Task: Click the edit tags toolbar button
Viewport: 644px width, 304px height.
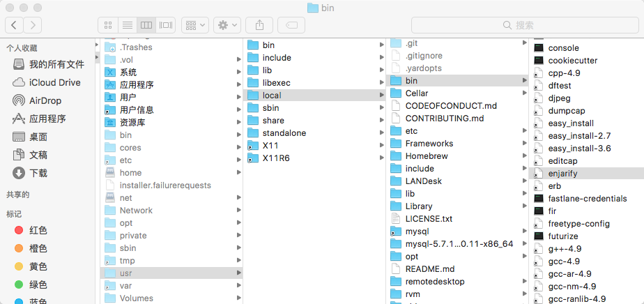Action: coord(291,25)
